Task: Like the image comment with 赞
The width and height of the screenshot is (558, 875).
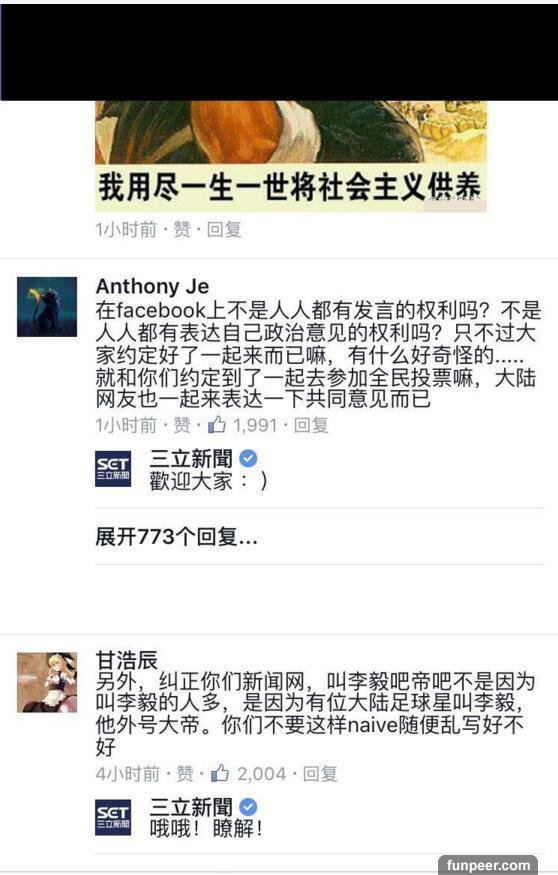Action: pyautogui.click(x=182, y=229)
